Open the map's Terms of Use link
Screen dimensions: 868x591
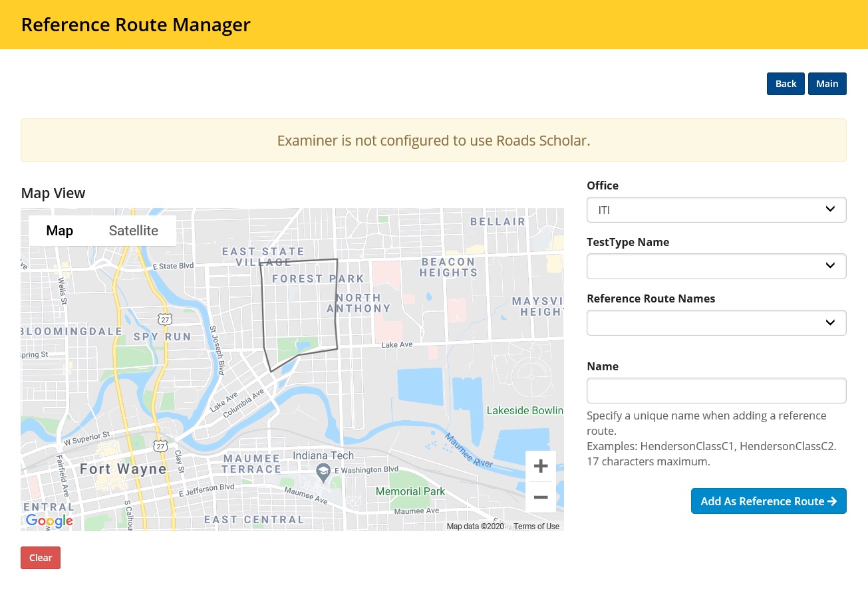[536, 527]
